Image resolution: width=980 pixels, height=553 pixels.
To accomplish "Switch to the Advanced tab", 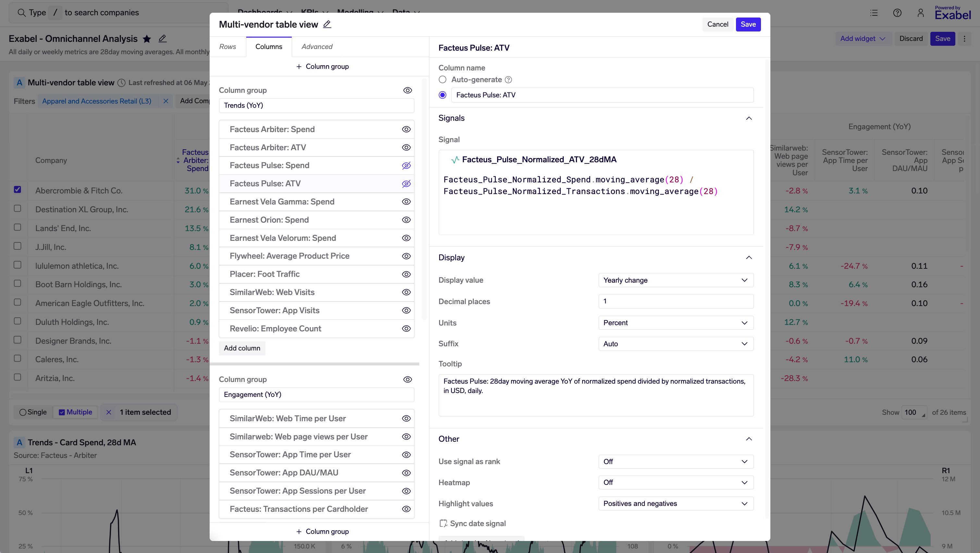I will coord(317,47).
